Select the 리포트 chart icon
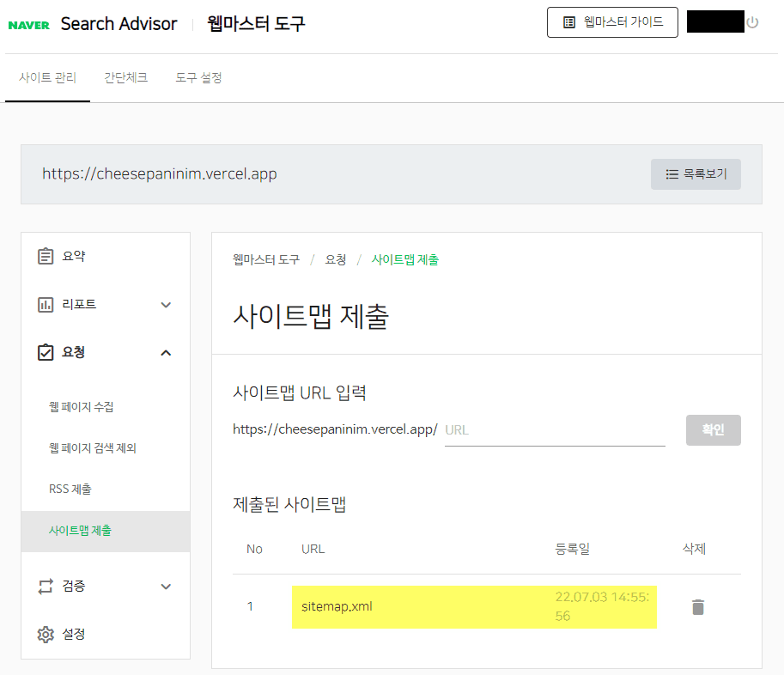 pos(47,304)
